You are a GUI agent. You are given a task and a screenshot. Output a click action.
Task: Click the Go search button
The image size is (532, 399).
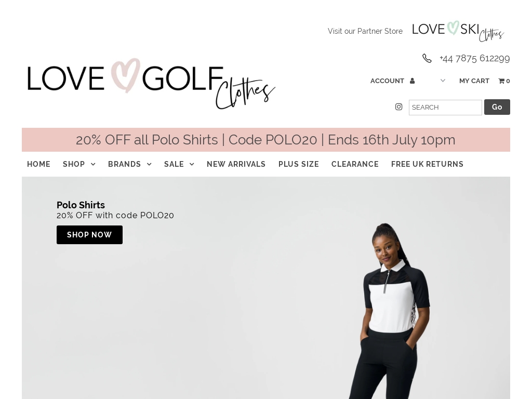497,107
